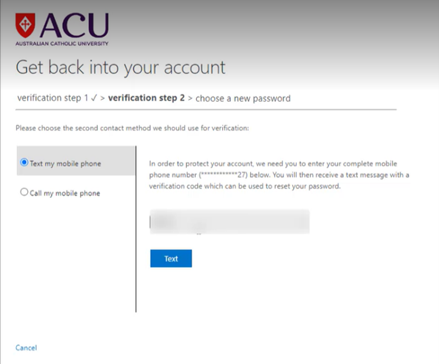Click the purple ACU wordmark letters
This screenshot has width=439, height=364.
(75, 25)
